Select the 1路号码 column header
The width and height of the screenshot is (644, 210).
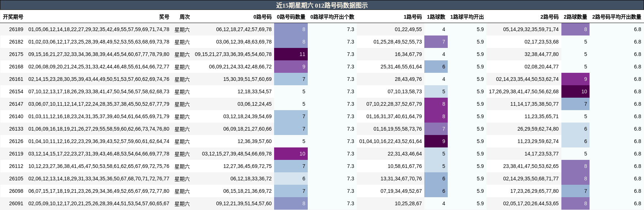[x=413, y=17]
